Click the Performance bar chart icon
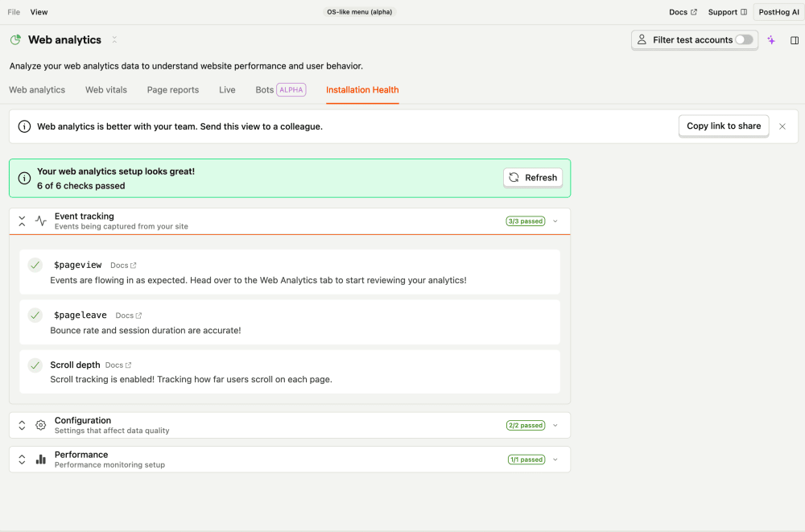805x532 pixels. (x=40, y=459)
